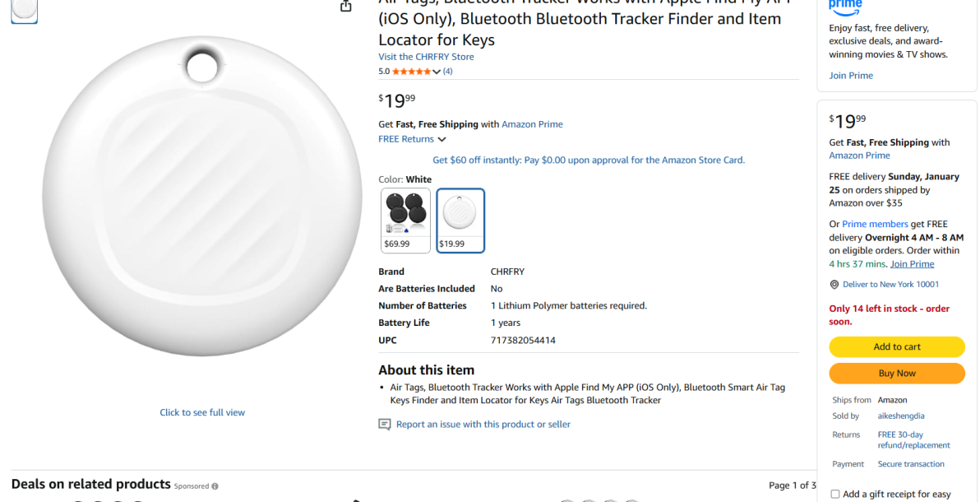Open the FREE 30-day refund/replacement link

pos(913,439)
